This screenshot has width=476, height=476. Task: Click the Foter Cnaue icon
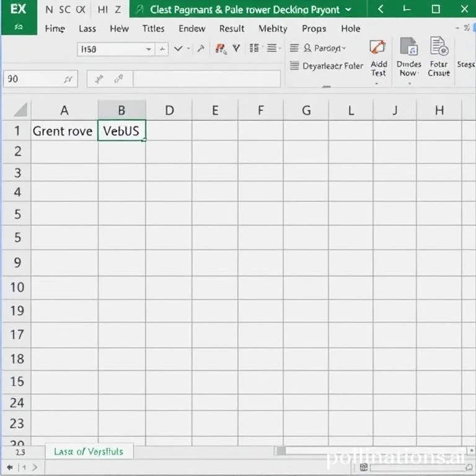click(438, 48)
